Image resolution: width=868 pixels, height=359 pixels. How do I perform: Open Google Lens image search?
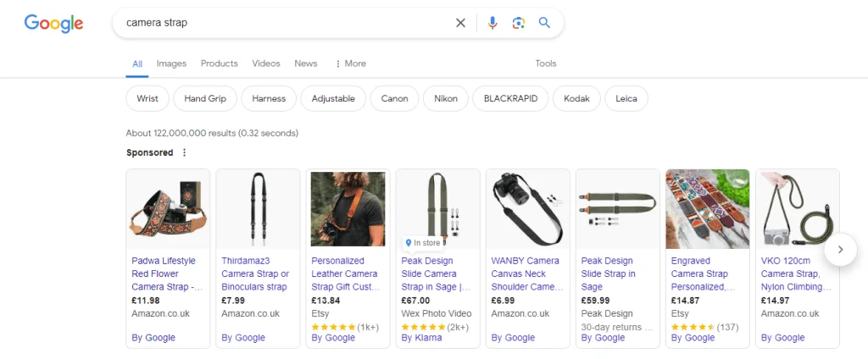(x=518, y=23)
